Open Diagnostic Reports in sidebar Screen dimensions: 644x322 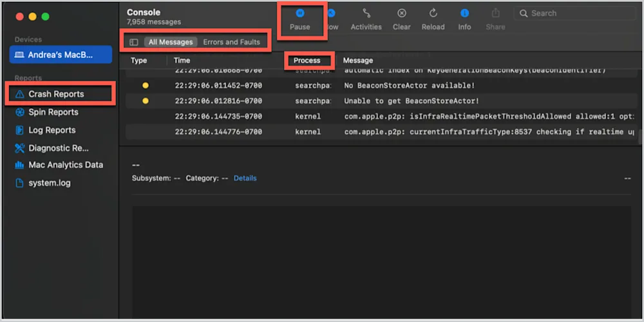[60, 148]
